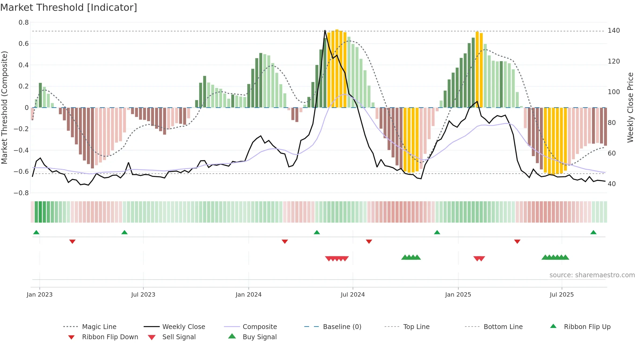Click the Market Threshold (Composite) axis title

(x=4, y=108)
